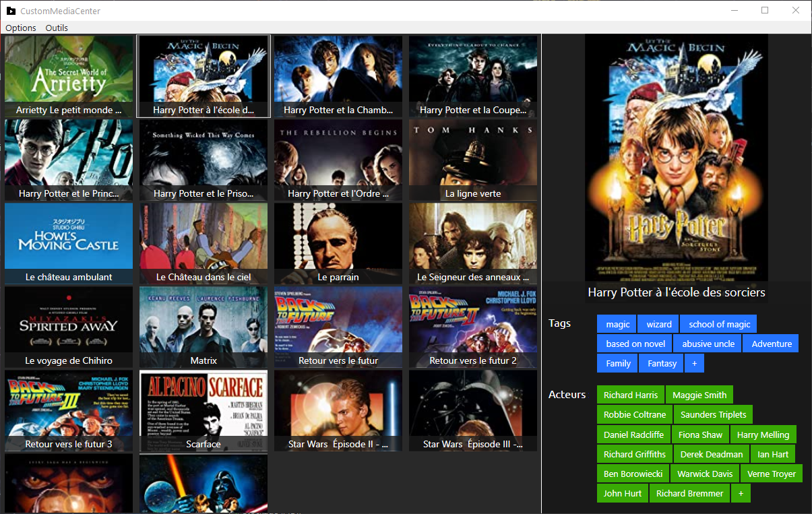812x514 pixels.
Task: Click the 'Acteurs' section label
Action: click(567, 394)
